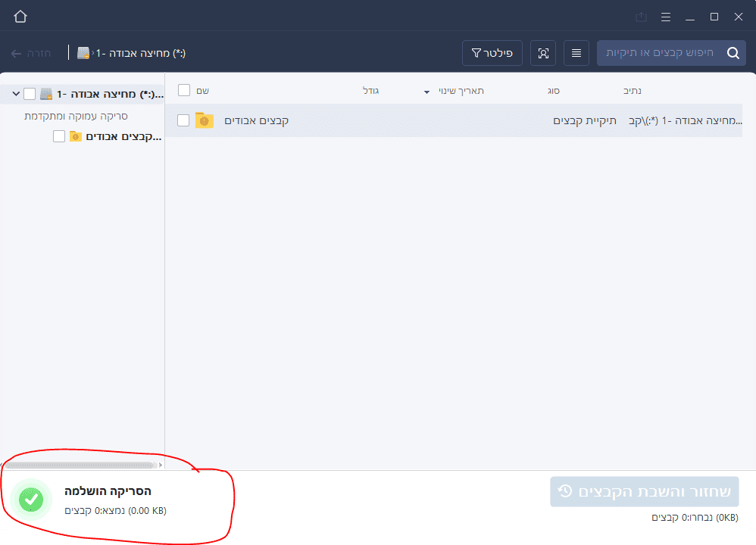Check the מחיצה אבודה tree root checkbox
This screenshot has height=545, width=756.
pos(30,94)
